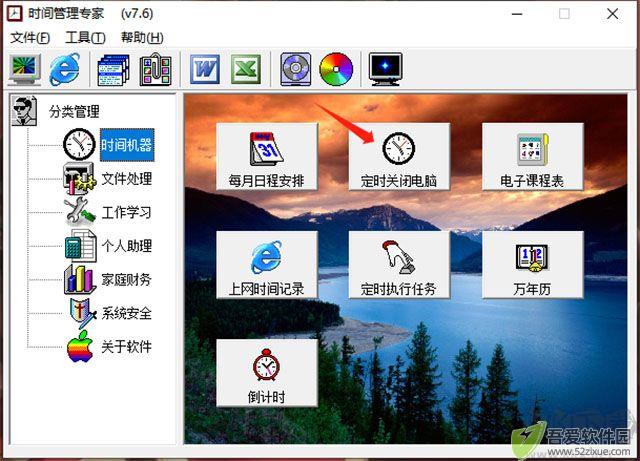The height and width of the screenshot is (461, 640).
Task: Select the 时间机器 tree item
Action: 127,145
